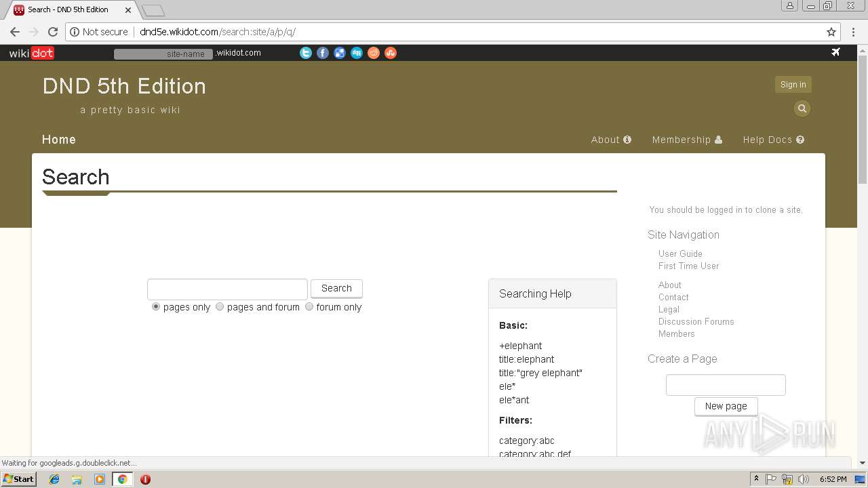Open the Windows Start menu
Screen dimensions: 868x488
[x=18, y=479]
